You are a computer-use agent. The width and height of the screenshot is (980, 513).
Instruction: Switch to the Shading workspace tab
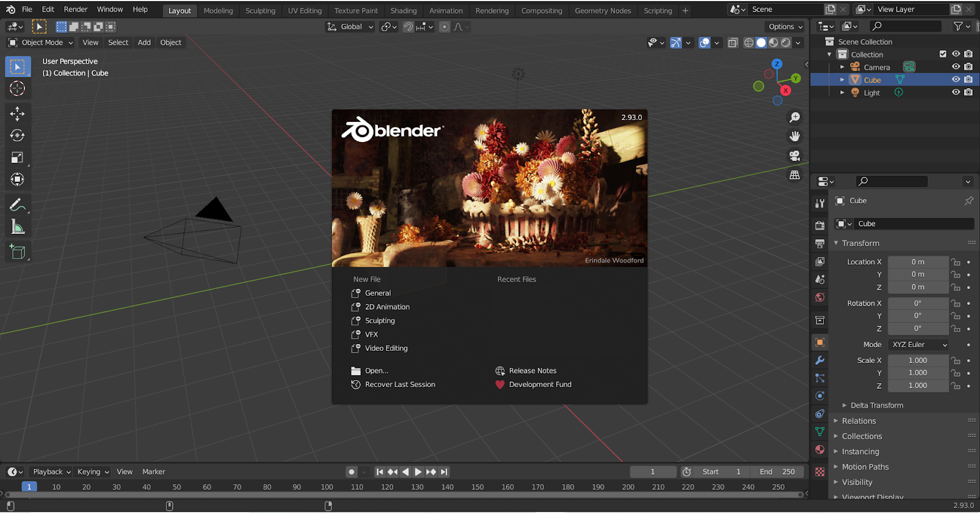[404, 10]
